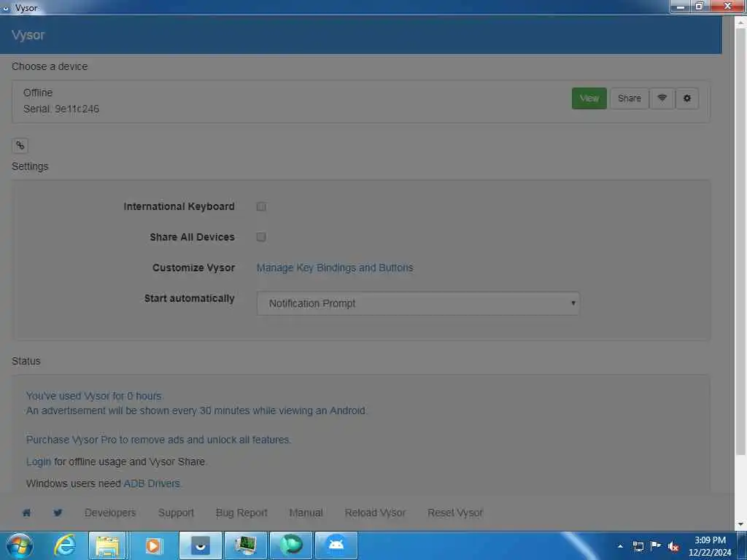The height and width of the screenshot is (560, 747).
Task: Click the green View button
Action: pyautogui.click(x=589, y=98)
